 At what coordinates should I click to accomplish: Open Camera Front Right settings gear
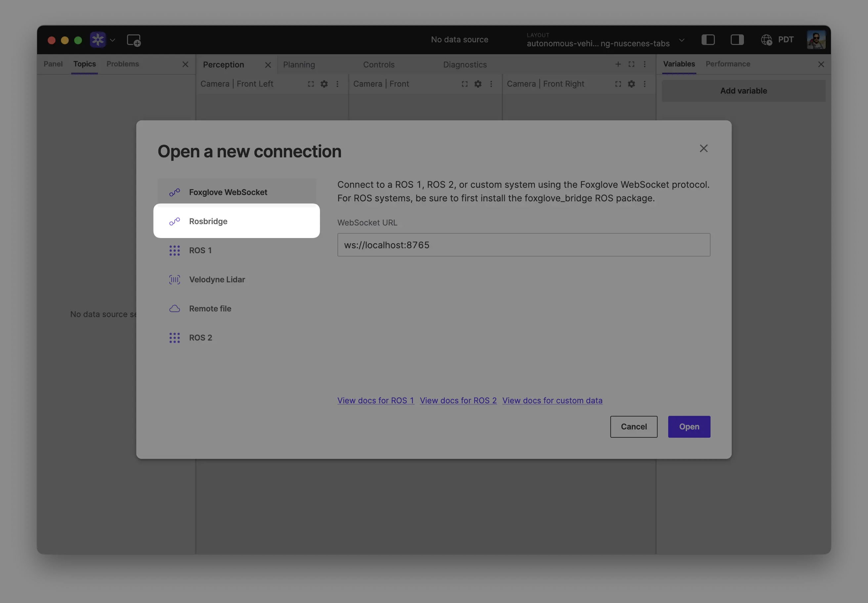[631, 84]
